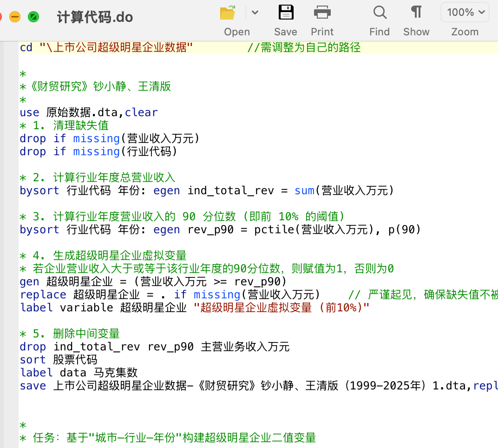Open the 100% Zoom dropdown
498x448 pixels.
pos(465,13)
